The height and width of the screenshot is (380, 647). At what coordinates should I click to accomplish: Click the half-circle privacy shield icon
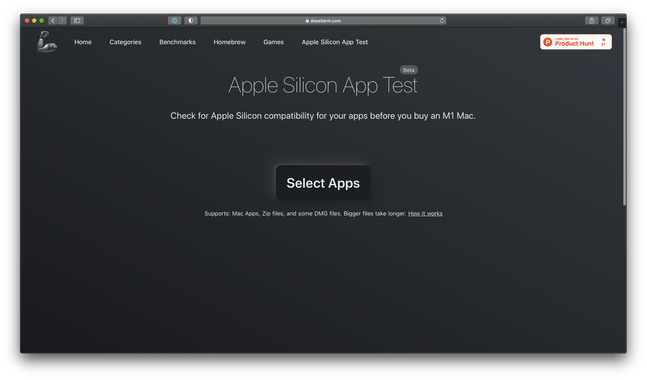191,20
